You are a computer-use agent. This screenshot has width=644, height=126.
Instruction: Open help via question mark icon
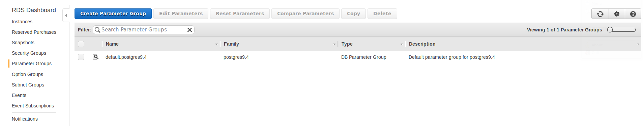(x=633, y=14)
